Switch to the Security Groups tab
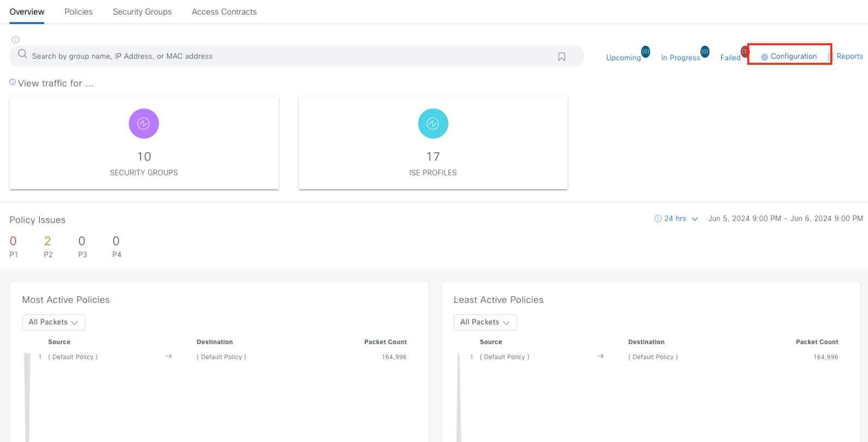 pos(142,12)
